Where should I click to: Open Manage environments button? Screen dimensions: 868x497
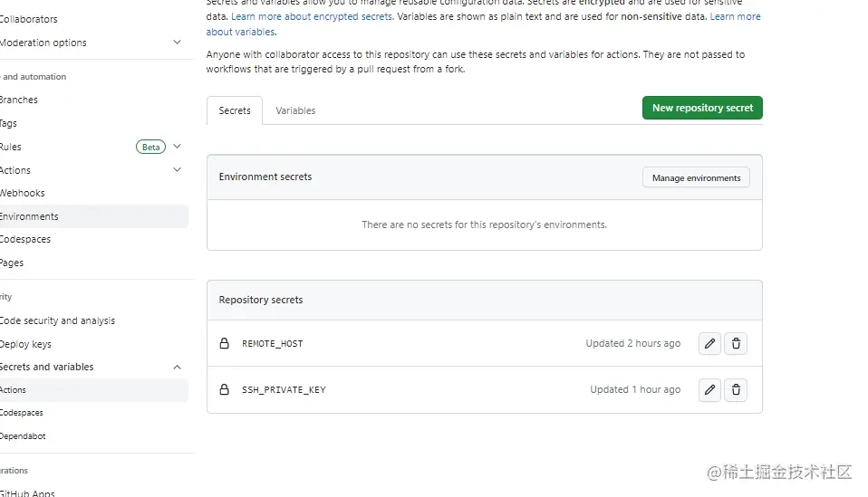click(696, 177)
